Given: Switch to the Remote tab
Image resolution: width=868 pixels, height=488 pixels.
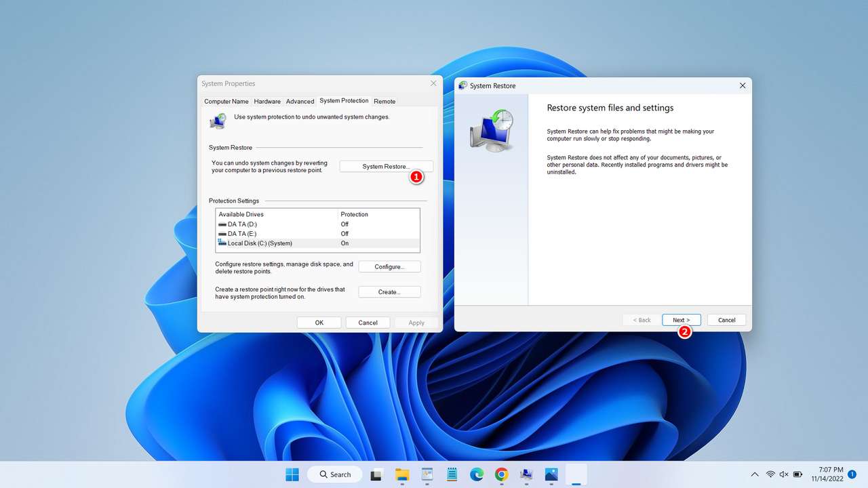Looking at the screenshot, I should [384, 101].
